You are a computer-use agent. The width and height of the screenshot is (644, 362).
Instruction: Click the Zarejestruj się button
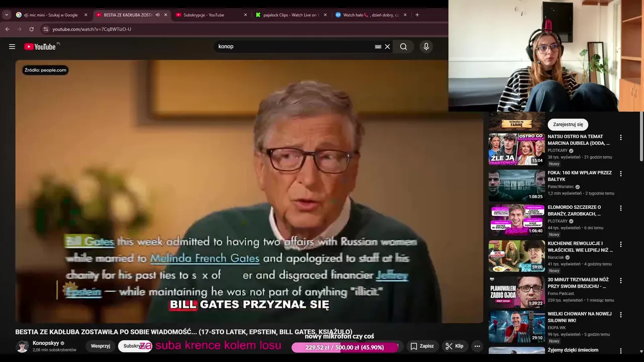(x=568, y=124)
